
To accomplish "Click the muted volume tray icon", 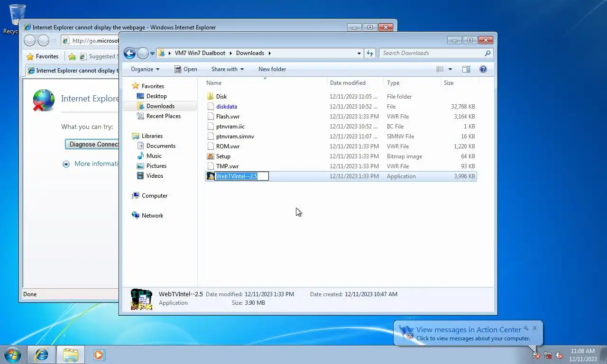I will (x=559, y=355).
